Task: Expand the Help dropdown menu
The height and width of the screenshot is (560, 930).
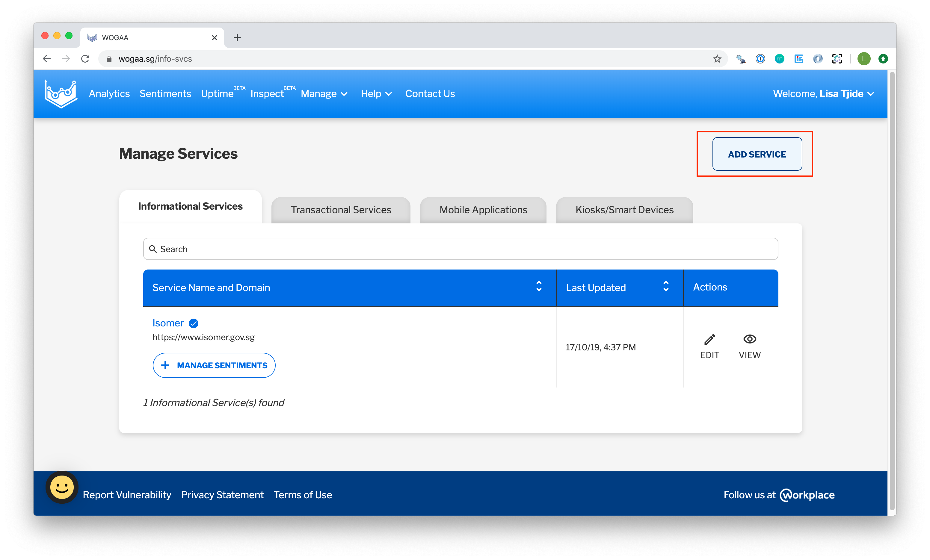Action: (x=376, y=94)
